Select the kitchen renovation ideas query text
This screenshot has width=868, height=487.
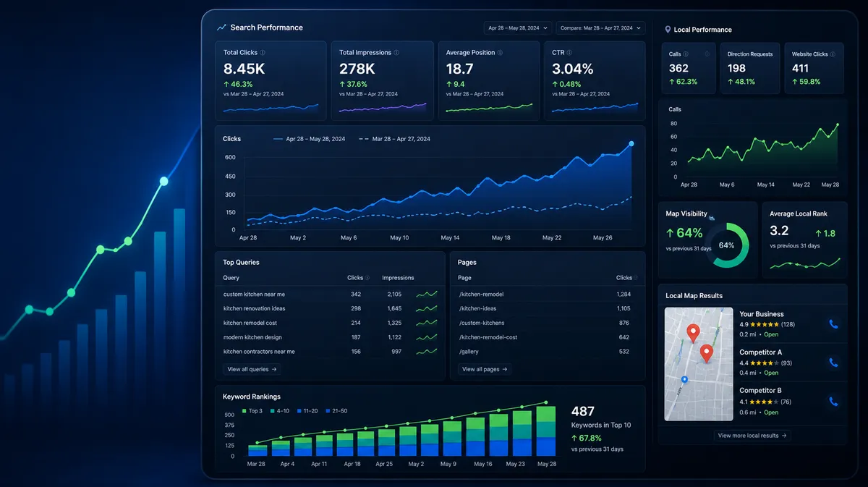click(254, 308)
